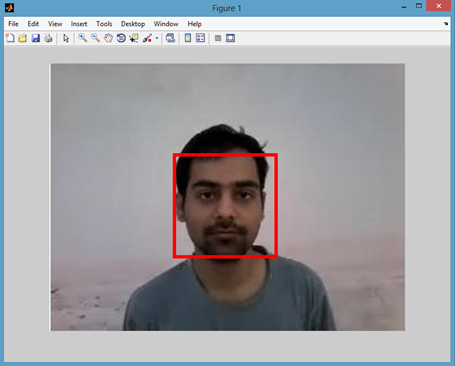The width and height of the screenshot is (455, 366).
Task: Open the Insert menu
Action: point(79,24)
